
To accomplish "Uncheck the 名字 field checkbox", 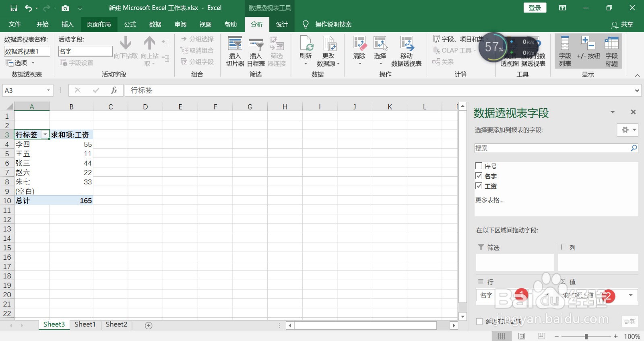I will [479, 176].
